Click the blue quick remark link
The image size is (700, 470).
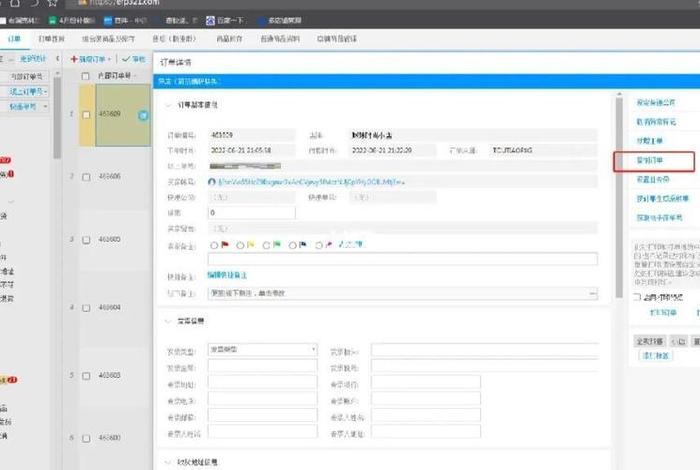(227, 275)
